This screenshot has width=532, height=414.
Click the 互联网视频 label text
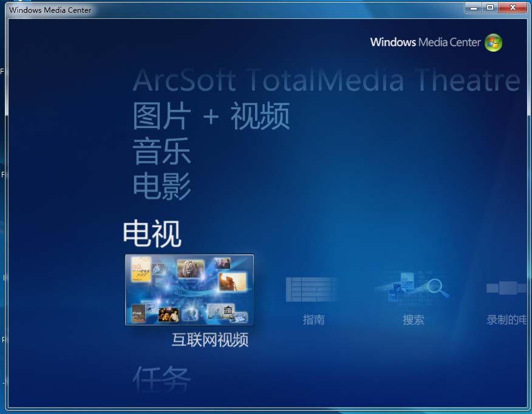[210, 340]
